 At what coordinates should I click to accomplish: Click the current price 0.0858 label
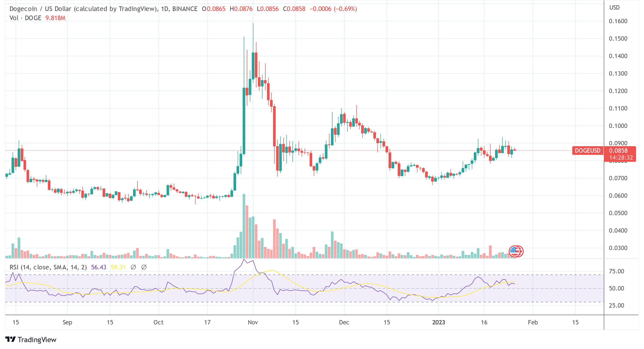click(x=618, y=151)
